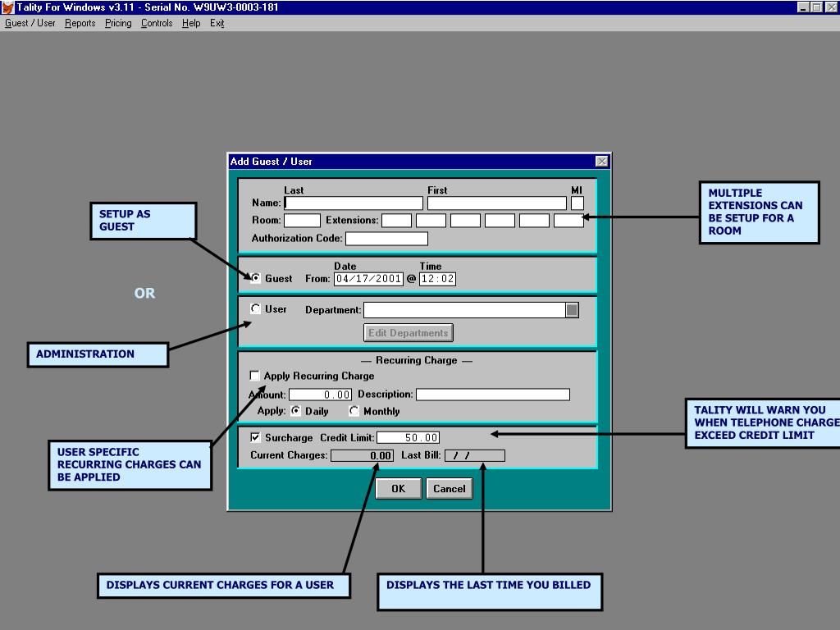Image resolution: width=840 pixels, height=630 pixels.
Task: Click the Last Bill date field
Action: (x=475, y=455)
